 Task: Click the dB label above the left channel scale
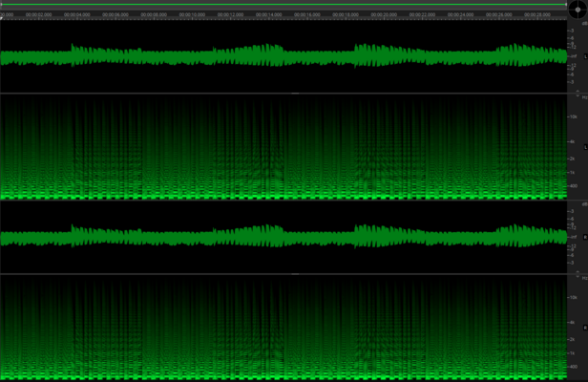584,23
